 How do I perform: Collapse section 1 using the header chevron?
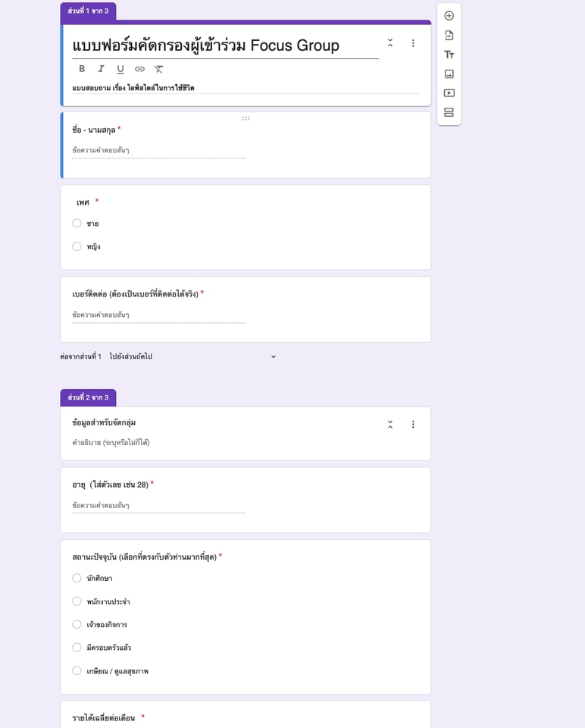pos(390,43)
